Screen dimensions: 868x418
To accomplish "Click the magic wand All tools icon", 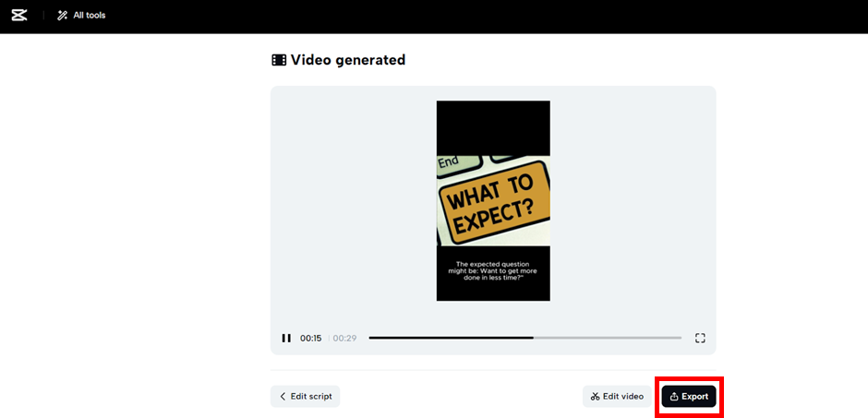I will pos(63,16).
